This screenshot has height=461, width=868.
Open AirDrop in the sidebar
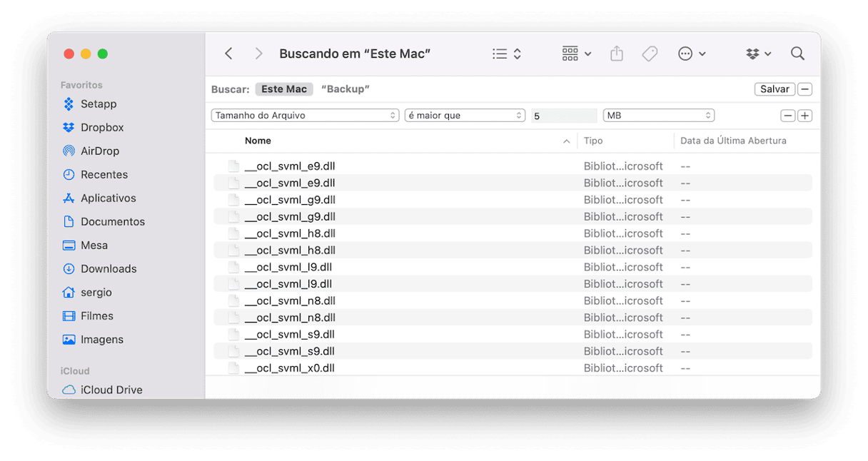pyautogui.click(x=99, y=151)
